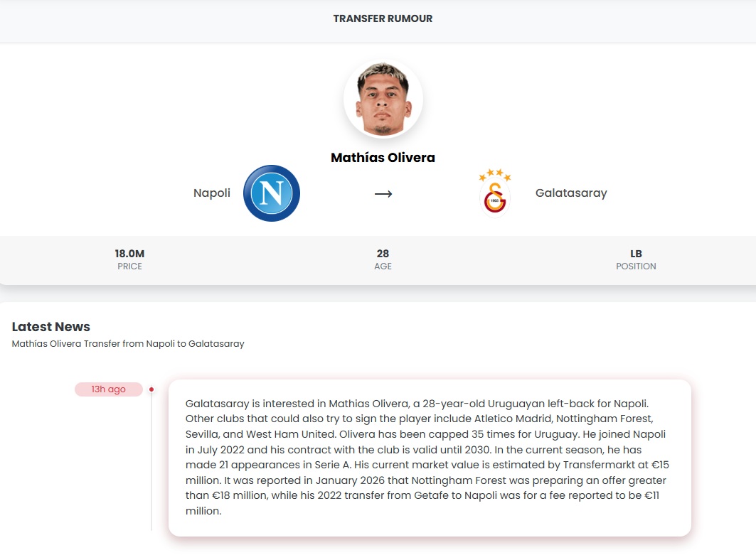Click the AGE label text
Image resolution: width=756 pixels, height=555 pixels.
(x=383, y=266)
